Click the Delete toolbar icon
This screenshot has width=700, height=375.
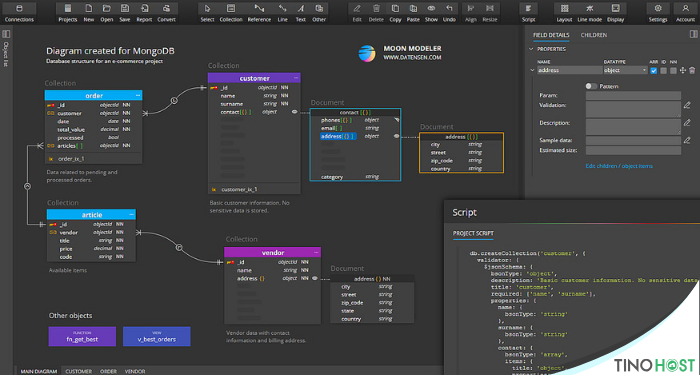pyautogui.click(x=376, y=8)
